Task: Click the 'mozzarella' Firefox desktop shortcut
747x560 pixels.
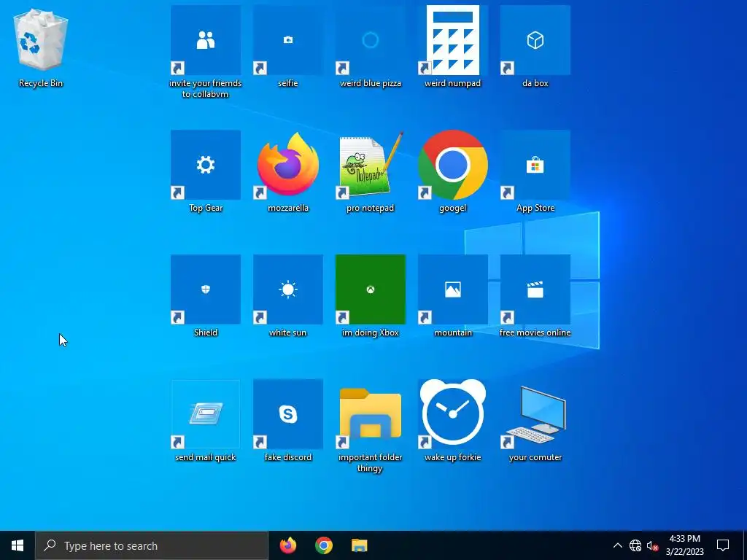Action: [x=287, y=171]
